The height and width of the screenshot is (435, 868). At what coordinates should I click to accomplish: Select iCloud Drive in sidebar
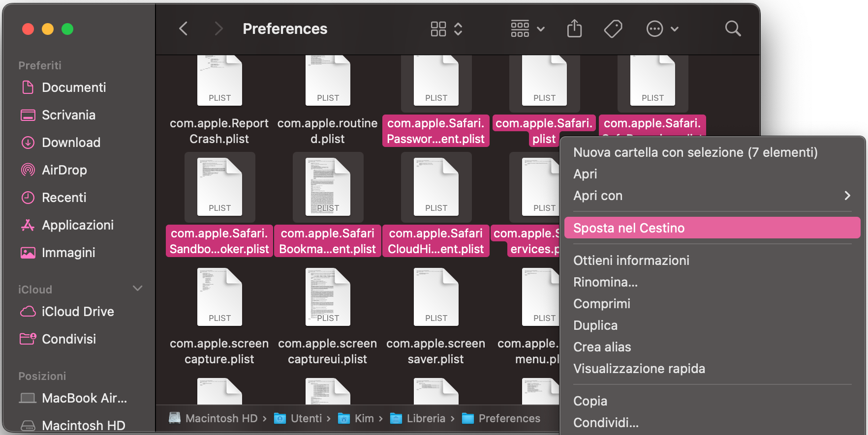77,312
